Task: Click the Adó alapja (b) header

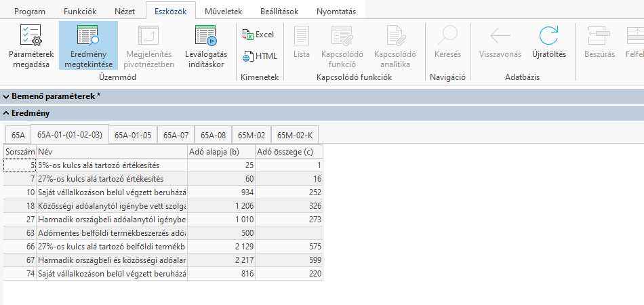Action: 222,152
